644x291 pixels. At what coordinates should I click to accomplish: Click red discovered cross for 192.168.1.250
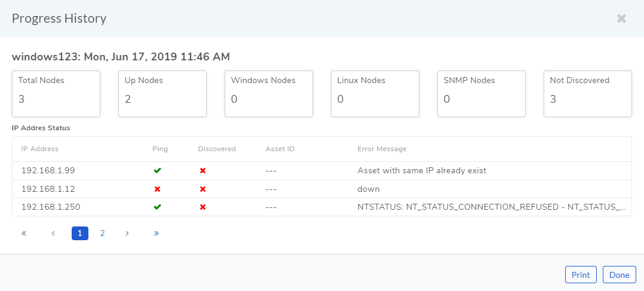[x=203, y=207]
